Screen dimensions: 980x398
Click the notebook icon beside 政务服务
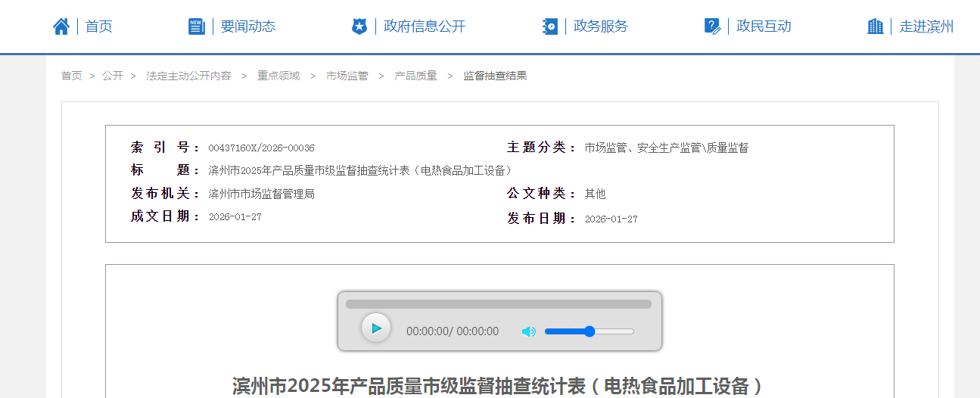click(550, 26)
